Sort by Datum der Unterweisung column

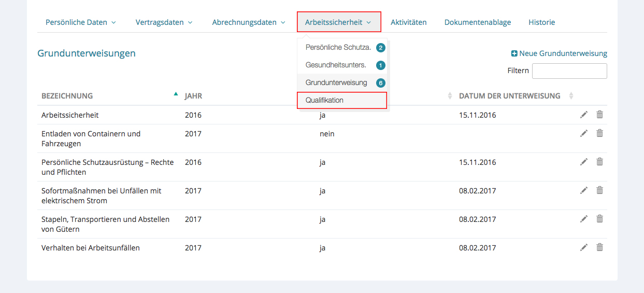pyautogui.click(x=571, y=96)
